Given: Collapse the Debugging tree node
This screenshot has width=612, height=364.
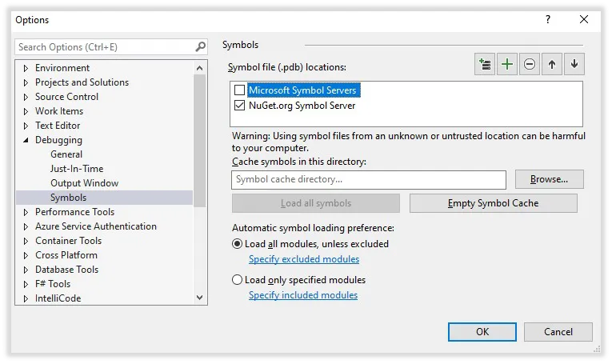Looking at the screenshot, I should [x=26, y=140].
